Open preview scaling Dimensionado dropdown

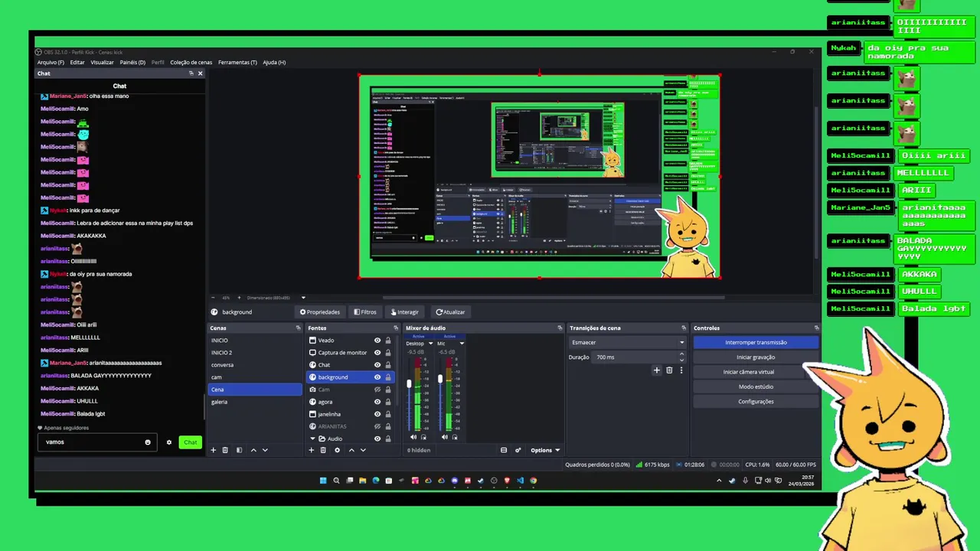point(303,298)
